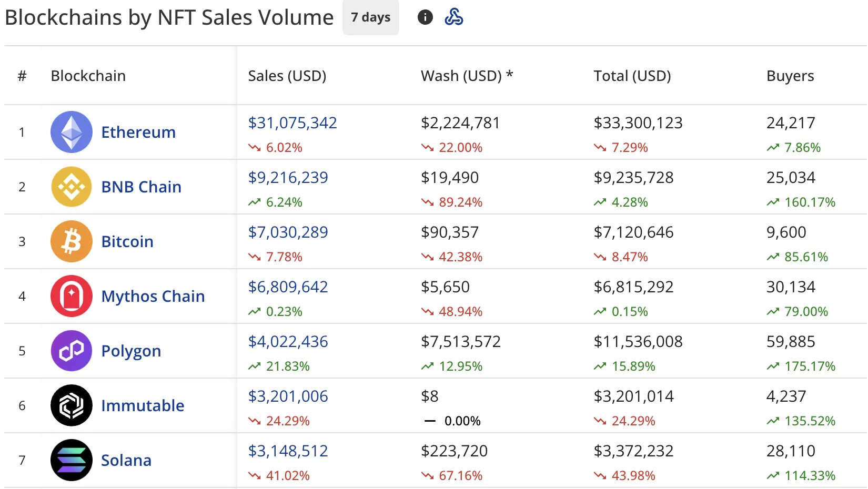Click the Immutable black logo icon
The width and height of the screenshot is (868, 489).
point(71,405)
